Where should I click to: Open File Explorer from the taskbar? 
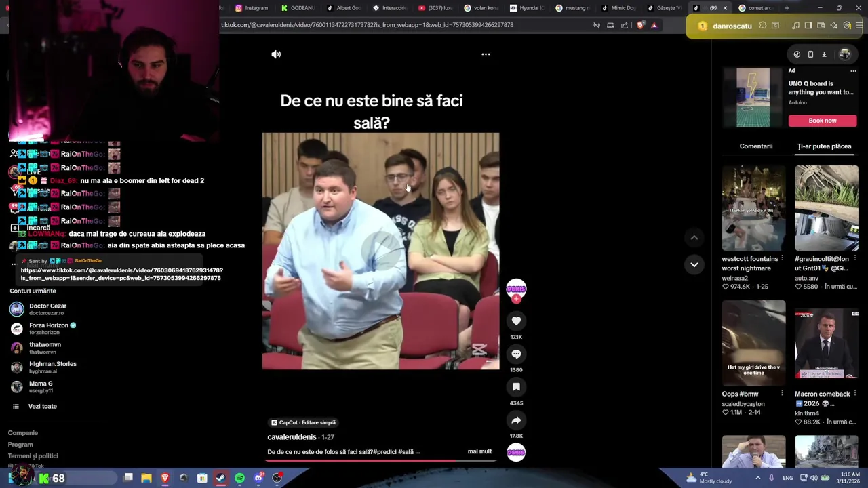146,478
